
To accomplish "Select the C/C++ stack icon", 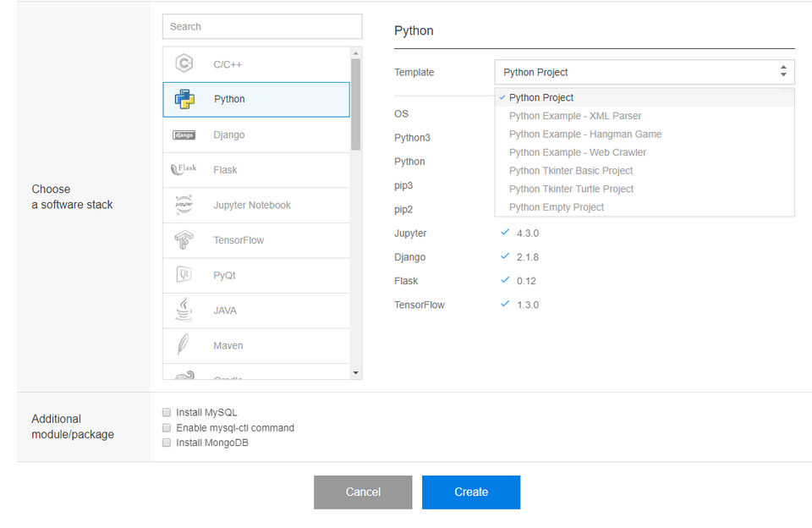I will point(184,64).
